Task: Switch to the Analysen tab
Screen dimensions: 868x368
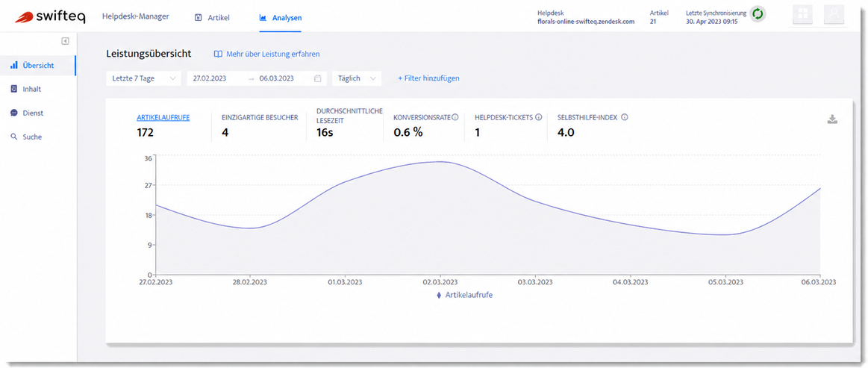Action: pyautogui.click(x=281, y=18)
